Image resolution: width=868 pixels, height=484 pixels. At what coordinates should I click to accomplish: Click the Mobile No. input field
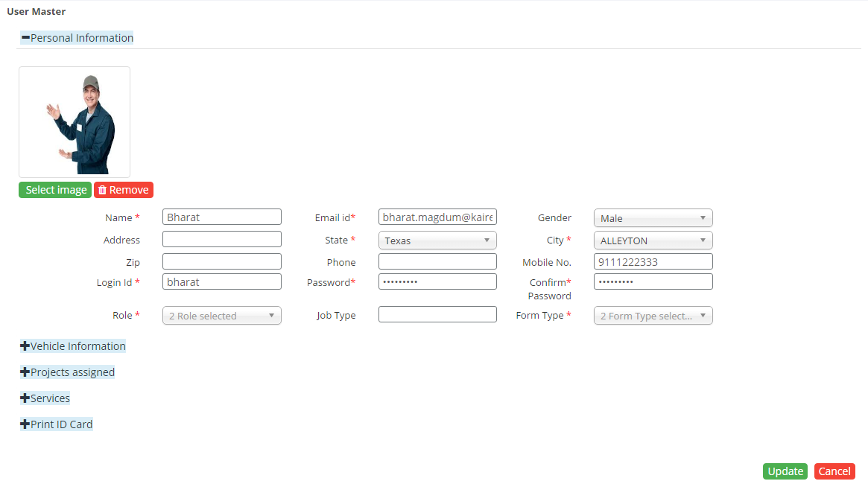click(x=653, y=262)
